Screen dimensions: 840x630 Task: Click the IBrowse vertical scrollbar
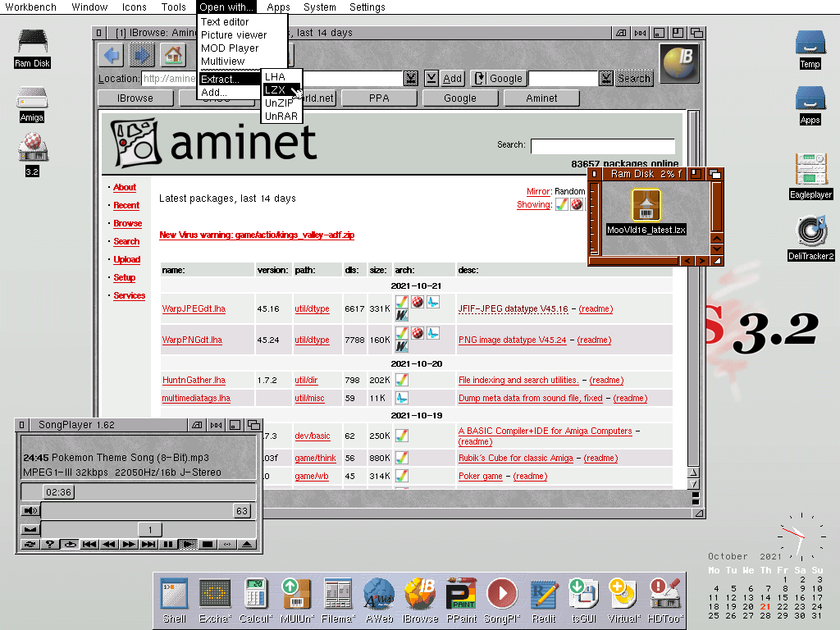(x=693, y=288)
